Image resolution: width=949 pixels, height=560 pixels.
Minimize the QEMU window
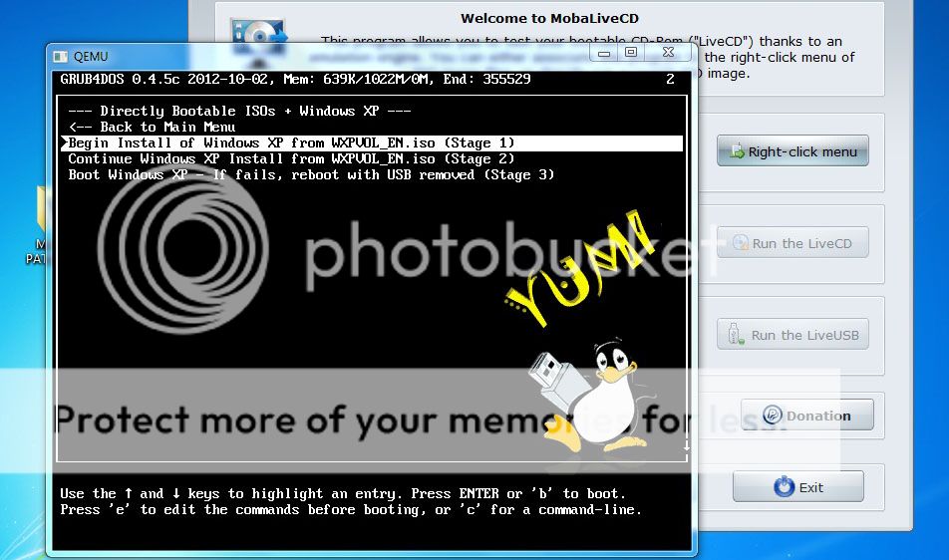(601, 53)
